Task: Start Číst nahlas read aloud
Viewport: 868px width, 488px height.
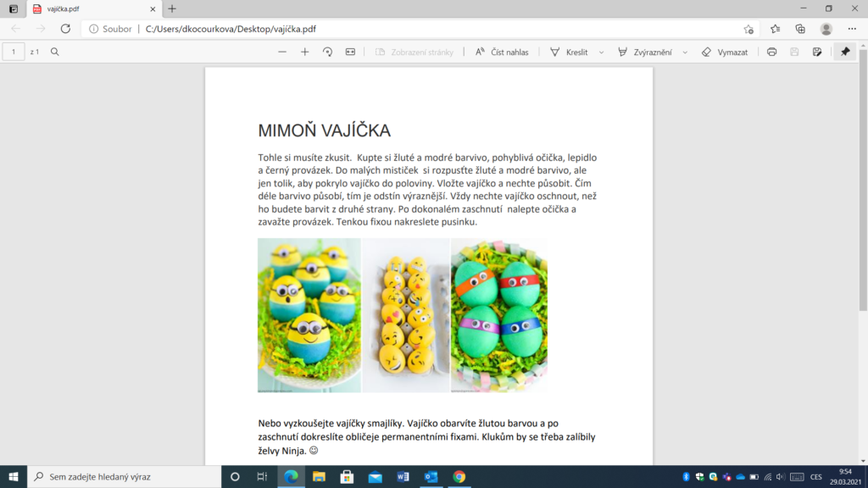Action: [x=502, y=52]
